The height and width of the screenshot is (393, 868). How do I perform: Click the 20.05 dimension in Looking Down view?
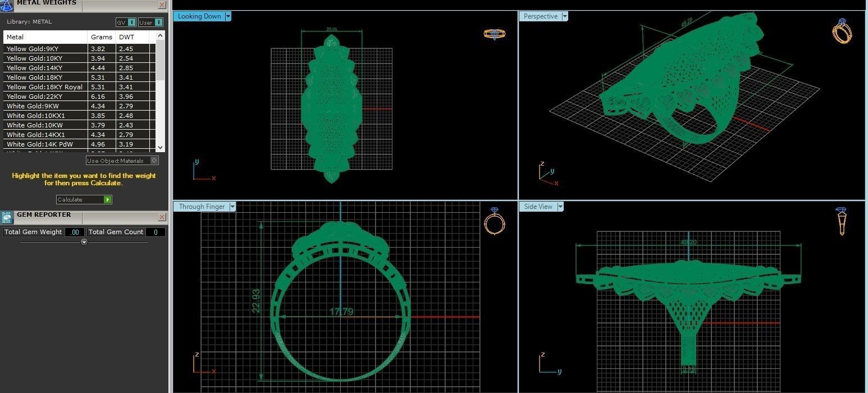[331, 30]
